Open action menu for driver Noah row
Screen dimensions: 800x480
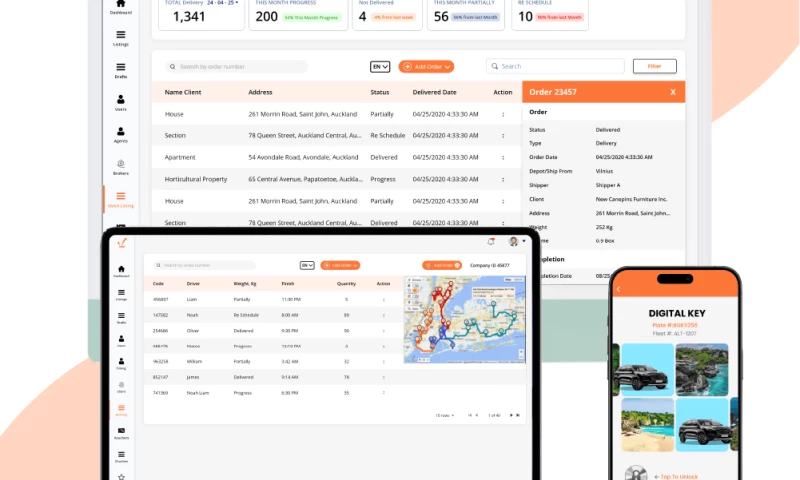pos(384,315)
